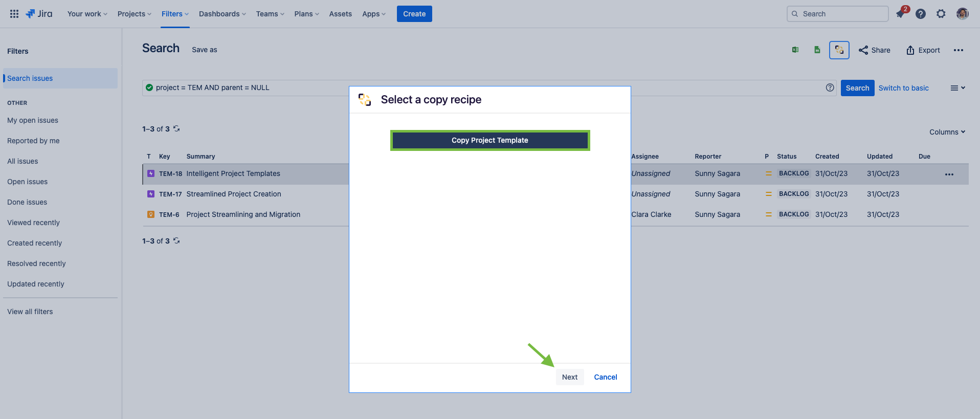Open the settings gear icon

tap(941, 14)
